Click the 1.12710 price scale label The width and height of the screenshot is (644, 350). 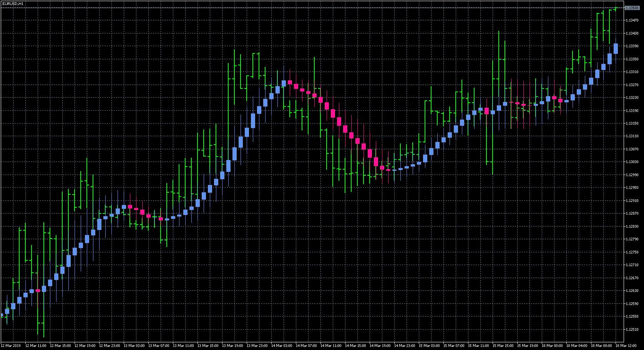pos(632,265)
